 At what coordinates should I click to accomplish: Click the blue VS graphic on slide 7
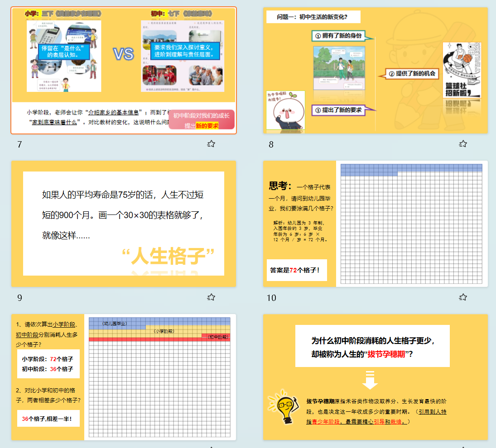[123, 54]
